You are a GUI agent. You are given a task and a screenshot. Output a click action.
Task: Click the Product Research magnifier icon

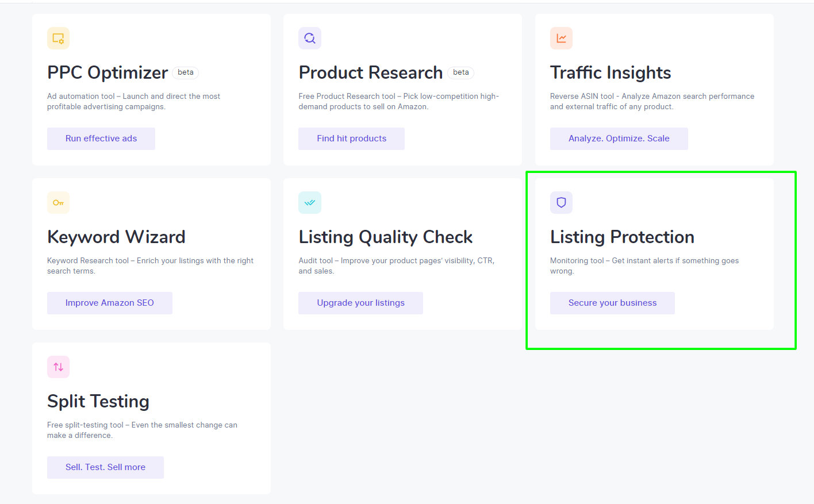[x=310, y=38]
